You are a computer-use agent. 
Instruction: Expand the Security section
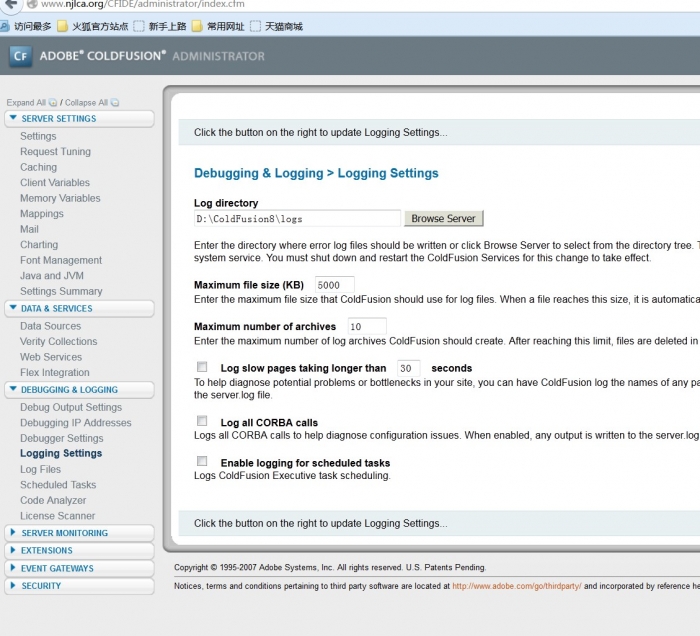[x=79, y=586]
